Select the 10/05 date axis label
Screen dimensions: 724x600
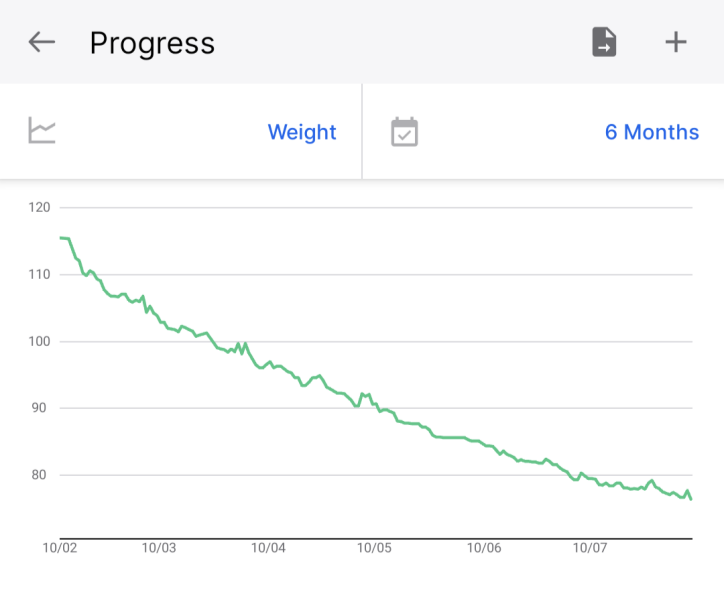click(373, 548)
